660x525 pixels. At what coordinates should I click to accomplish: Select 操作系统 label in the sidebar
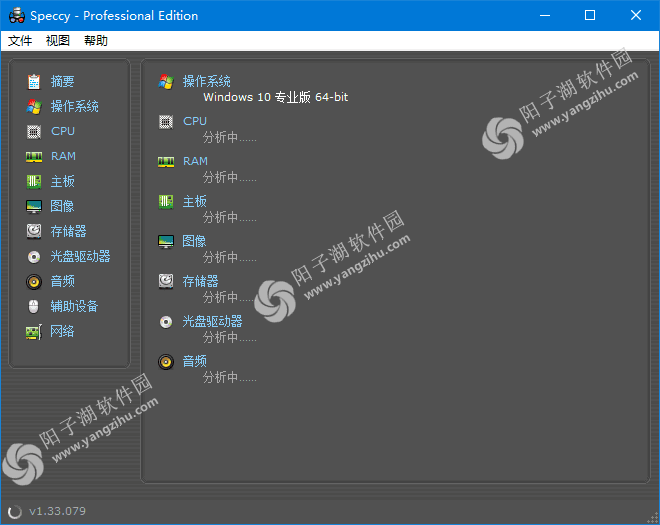click(75, 106)
